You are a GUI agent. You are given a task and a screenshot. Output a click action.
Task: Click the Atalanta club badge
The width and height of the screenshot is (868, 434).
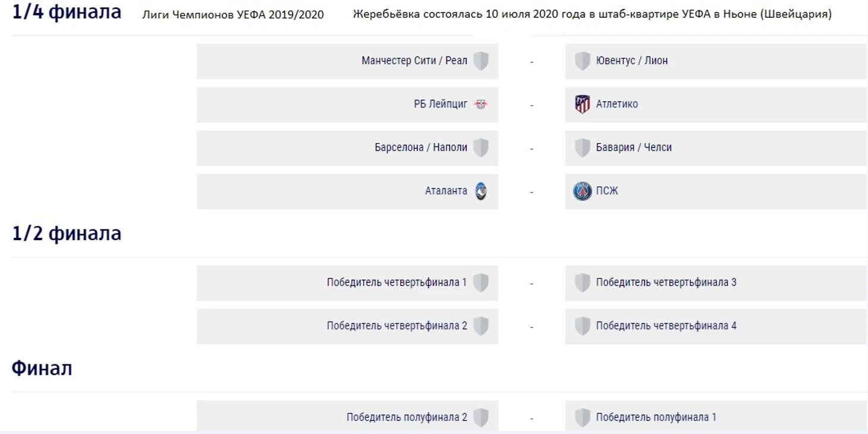point(481,191)
